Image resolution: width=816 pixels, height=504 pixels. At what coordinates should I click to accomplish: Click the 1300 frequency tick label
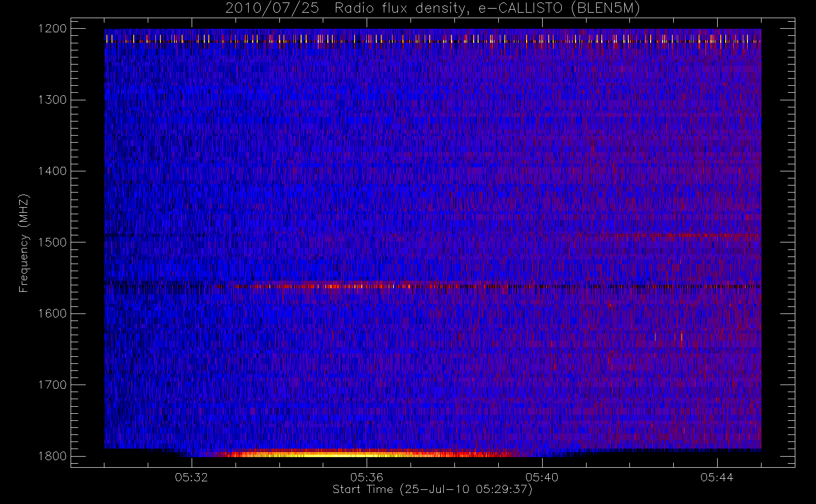tap(52, 100)
